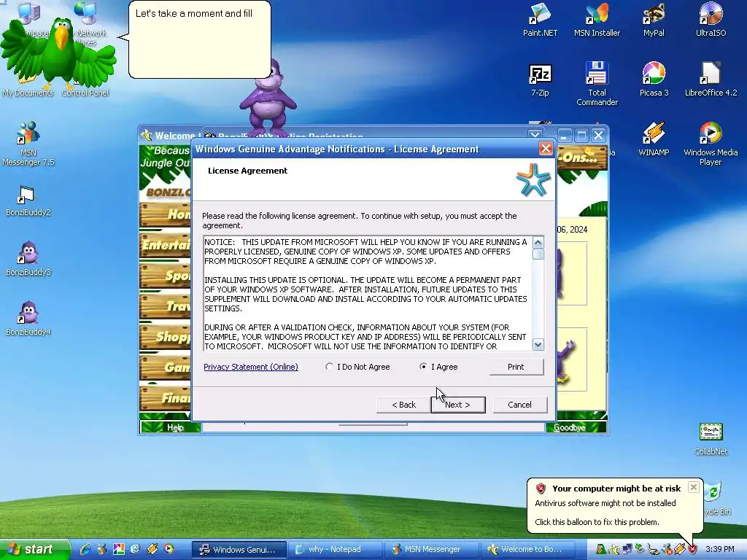Open the Shopping tab in BonziBuddy sidebar

166,337
